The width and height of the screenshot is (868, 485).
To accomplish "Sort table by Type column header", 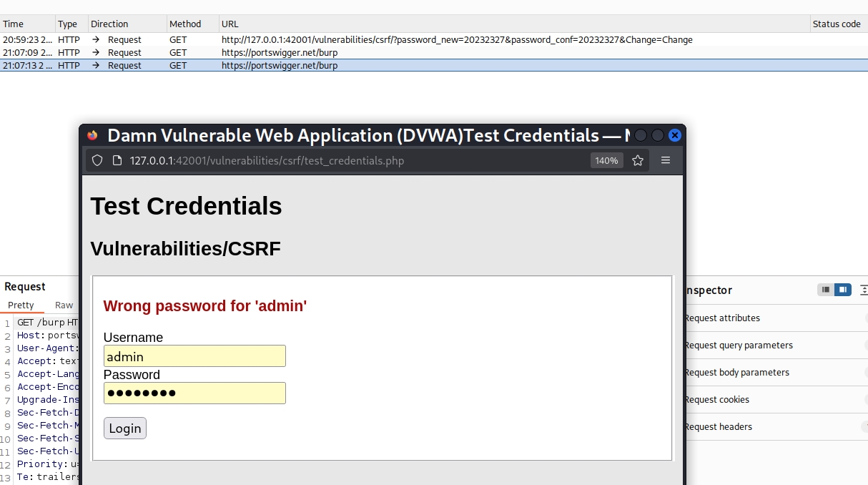I will [x=71, y=24].
